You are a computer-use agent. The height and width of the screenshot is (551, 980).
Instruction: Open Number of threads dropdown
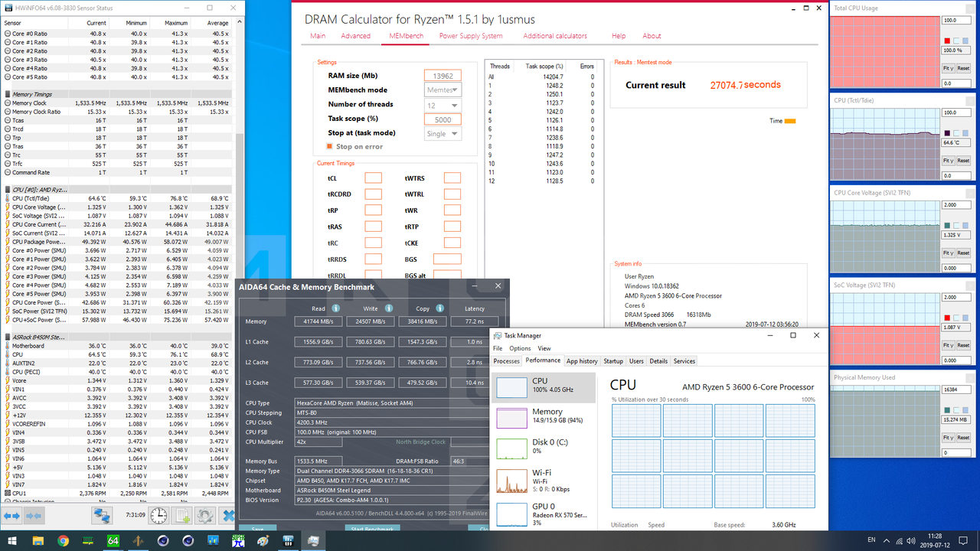click(x=443, y=104)
